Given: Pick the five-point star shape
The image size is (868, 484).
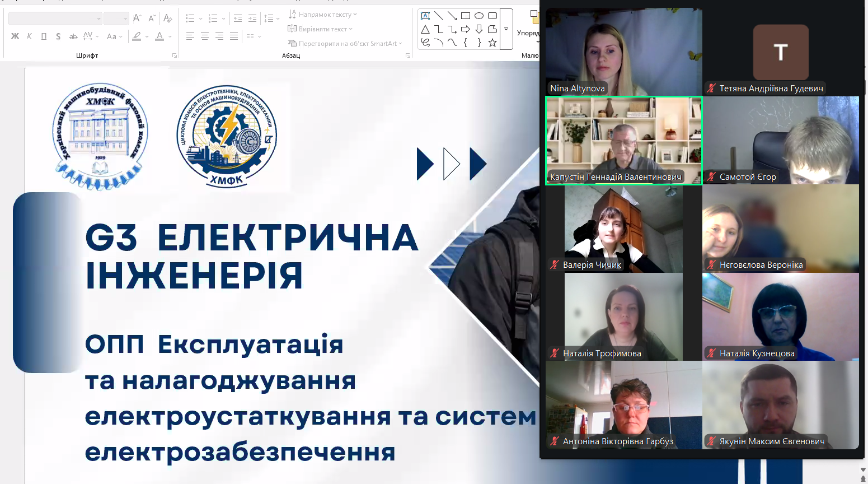Looking at the screenshot, I should tap(492, 43).
